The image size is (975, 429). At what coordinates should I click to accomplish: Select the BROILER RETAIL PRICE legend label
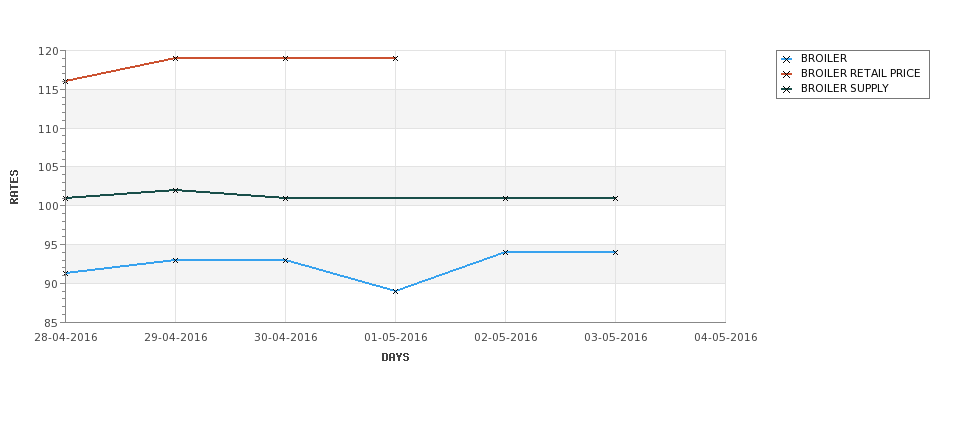point(861,73)
